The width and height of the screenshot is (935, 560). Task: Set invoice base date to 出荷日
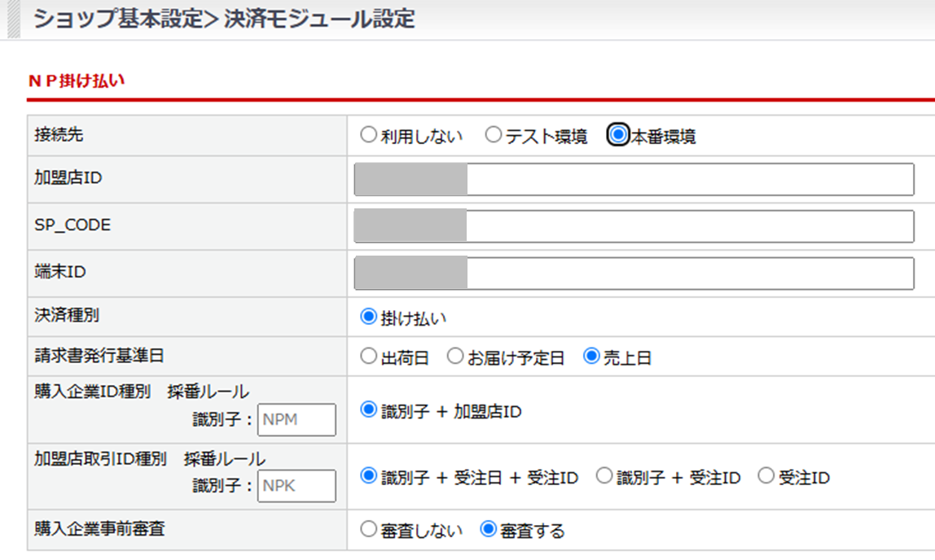pyautogui.click(x=369, y=357)
